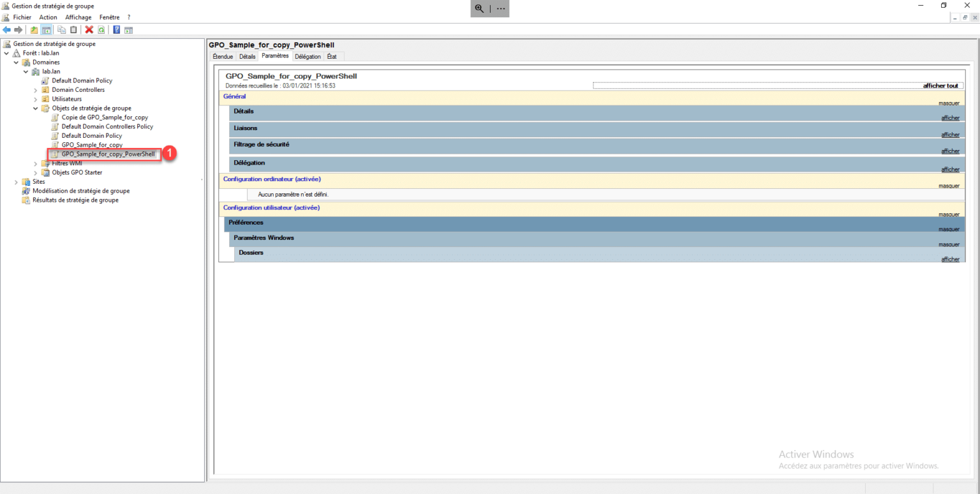Image resolution: width=980 pixels, height=494 pixels.
Task: Click the Sites node icon
Action: (x=26, y=182)
